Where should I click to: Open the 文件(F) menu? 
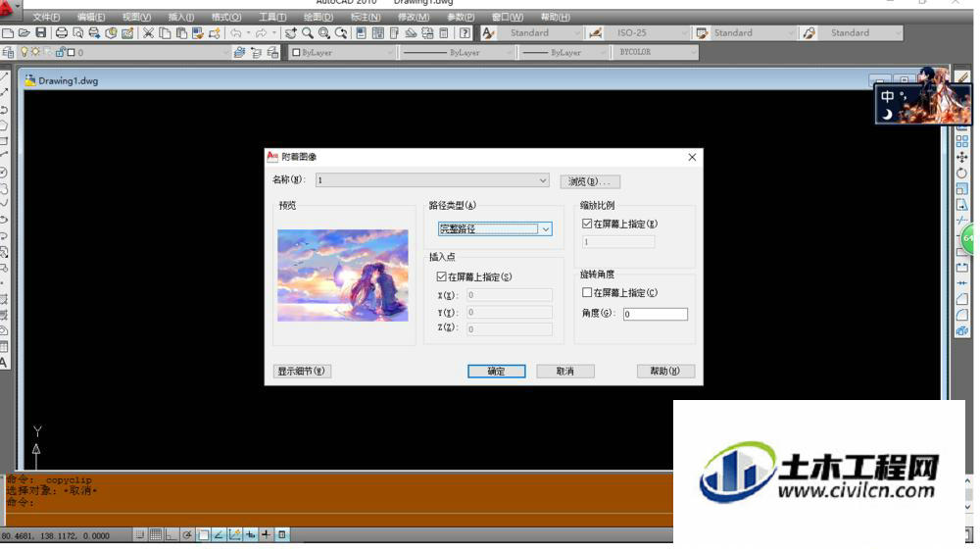tap(46, 17)
